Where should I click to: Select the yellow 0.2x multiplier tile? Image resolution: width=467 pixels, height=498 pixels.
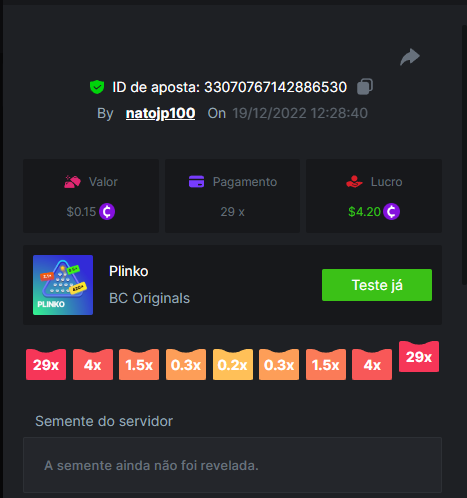[x=233, y=365]
